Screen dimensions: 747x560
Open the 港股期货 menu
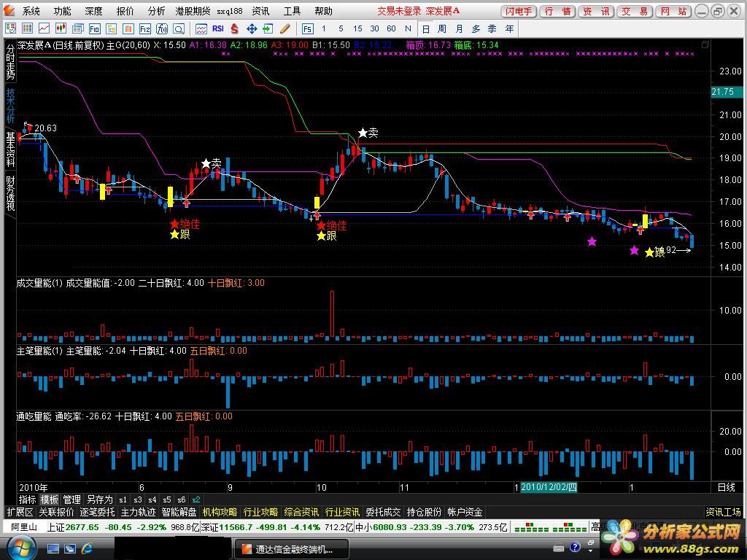pyautogui.click(x=193, y=11)
